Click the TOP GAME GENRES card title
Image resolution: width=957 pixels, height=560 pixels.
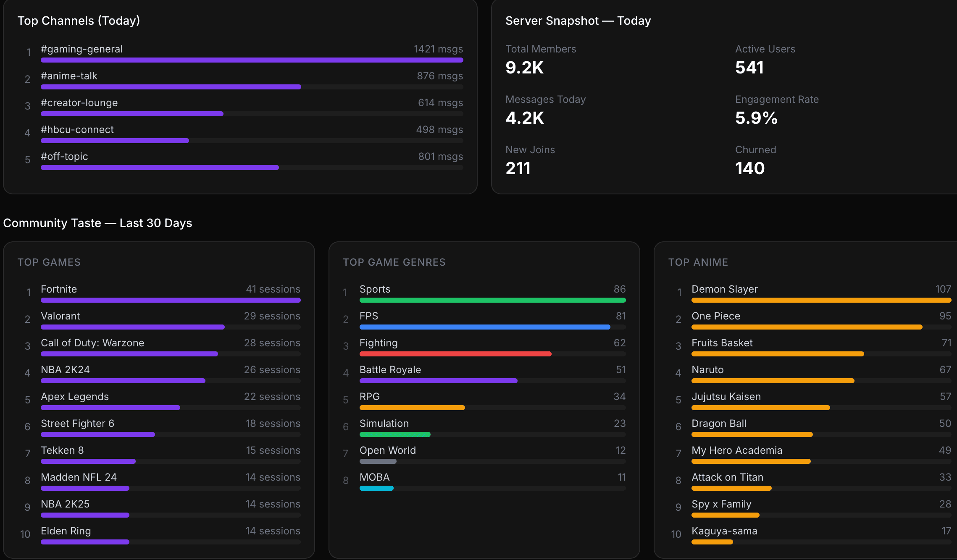(394, 262)
